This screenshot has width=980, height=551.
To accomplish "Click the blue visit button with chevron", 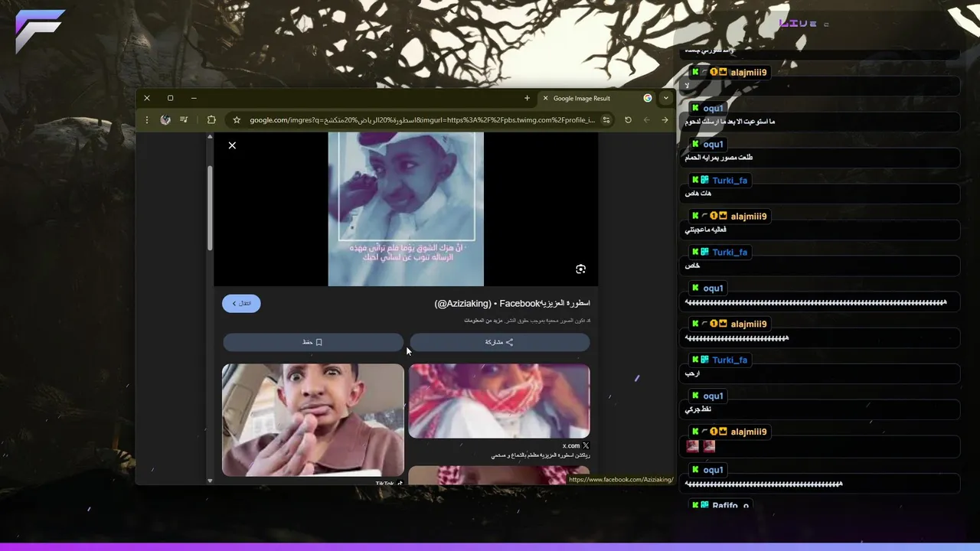I will click(241, 304).
